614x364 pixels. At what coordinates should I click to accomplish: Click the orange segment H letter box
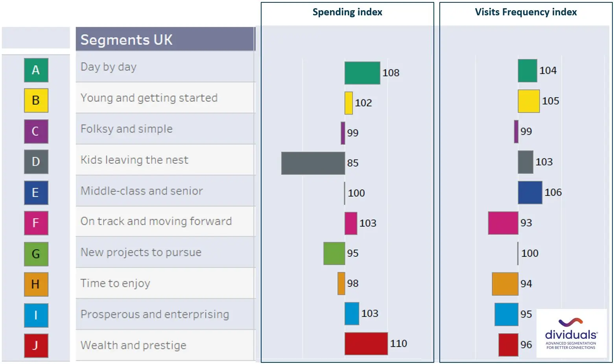tap(36, 284)
